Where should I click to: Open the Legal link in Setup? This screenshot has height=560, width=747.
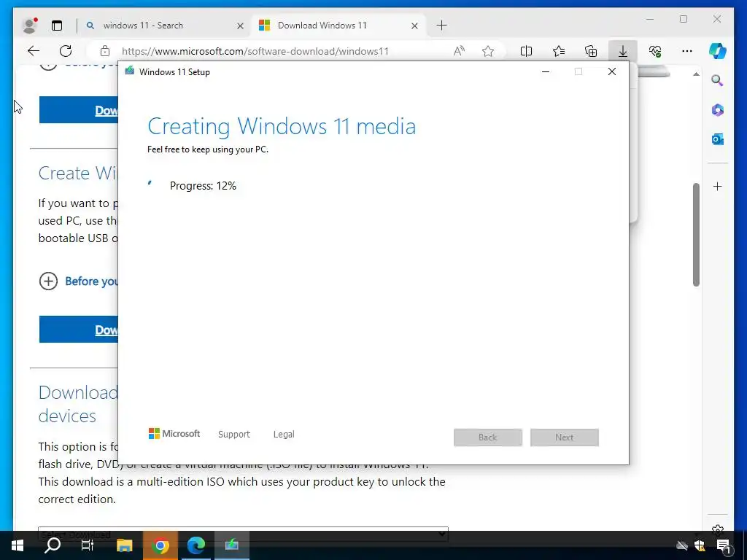pyautogui.click(x=284, y=435)
